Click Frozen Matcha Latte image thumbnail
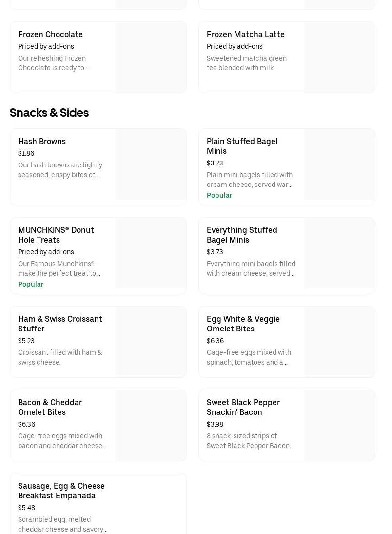 coord(339,57)
